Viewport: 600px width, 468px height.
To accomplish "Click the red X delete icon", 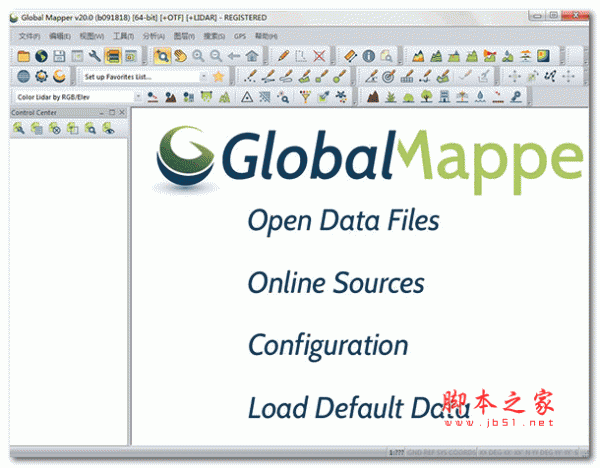I will pos(319,56).
